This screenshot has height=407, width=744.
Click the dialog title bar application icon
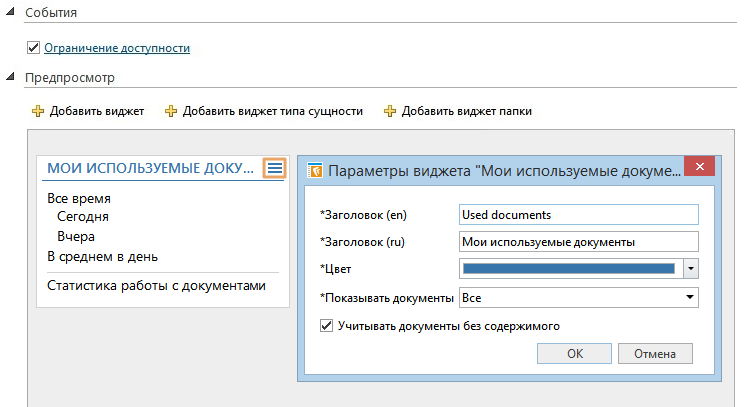[x=314, y=171]
